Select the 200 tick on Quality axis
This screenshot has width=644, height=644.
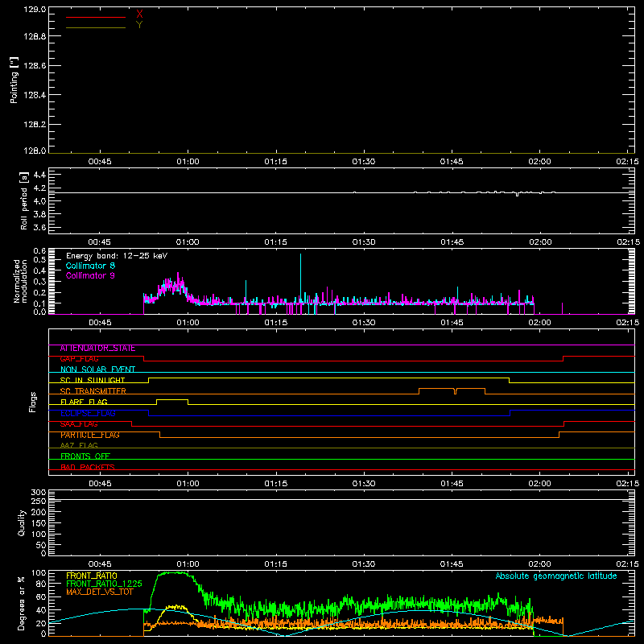pos(38,513)
